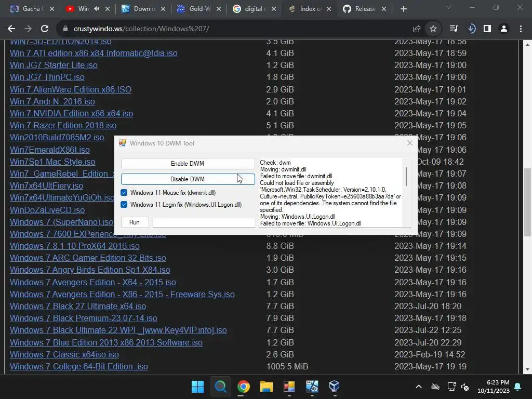
Task: Open Windows 7 Classic x64iso.iso link
Action: click(x=64, y=354)
